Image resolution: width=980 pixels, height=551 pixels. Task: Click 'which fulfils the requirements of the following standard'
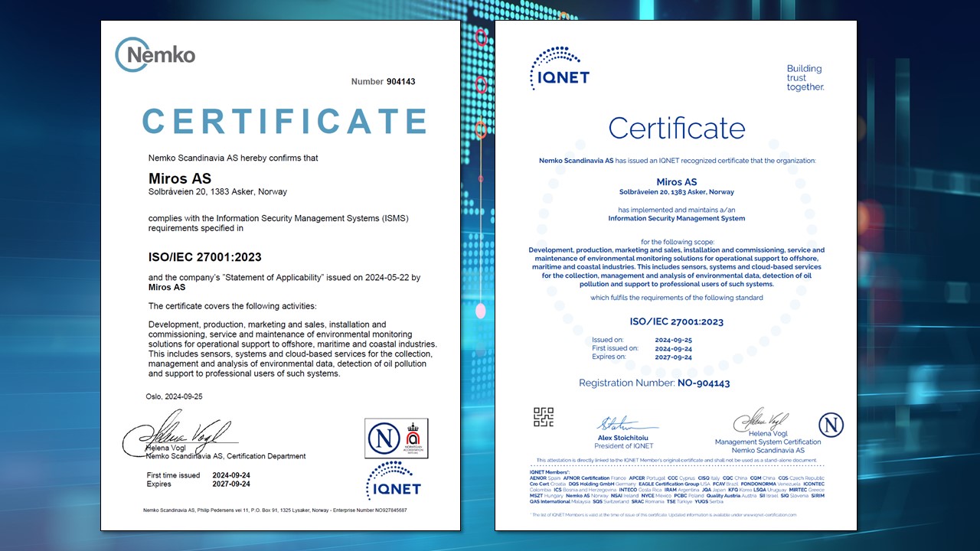[677, 298]
